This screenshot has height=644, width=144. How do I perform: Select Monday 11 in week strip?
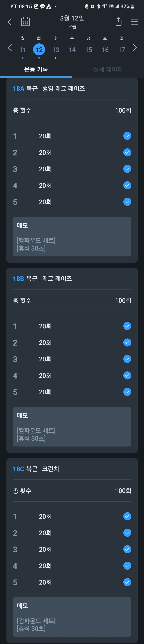click(23, 50)
